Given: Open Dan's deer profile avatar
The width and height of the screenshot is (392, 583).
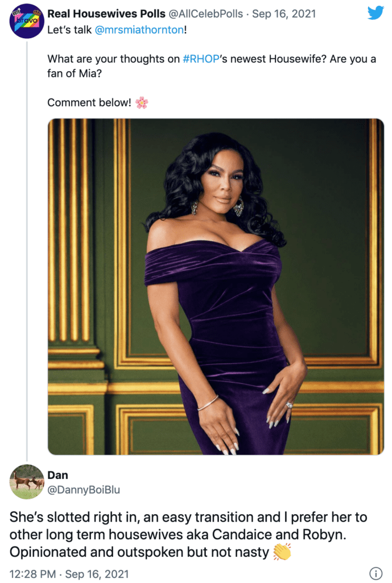Looking at the screenshot, I should (x=27, y=482).
